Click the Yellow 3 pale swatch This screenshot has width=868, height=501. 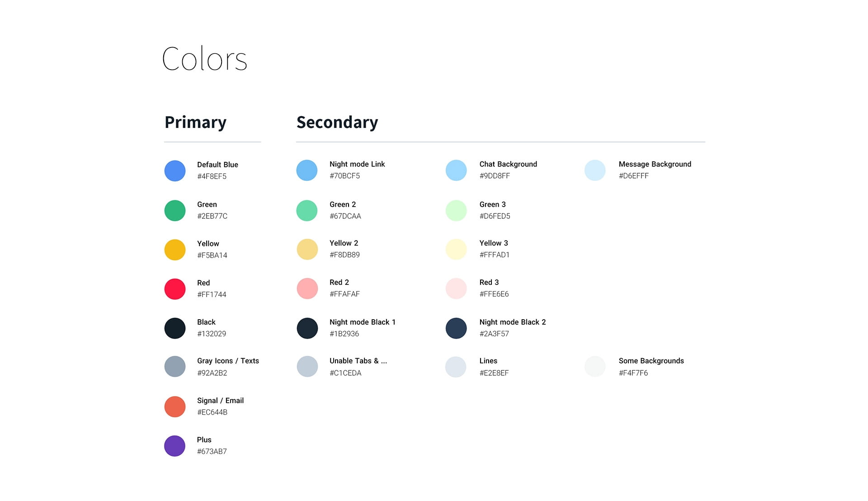456,249
